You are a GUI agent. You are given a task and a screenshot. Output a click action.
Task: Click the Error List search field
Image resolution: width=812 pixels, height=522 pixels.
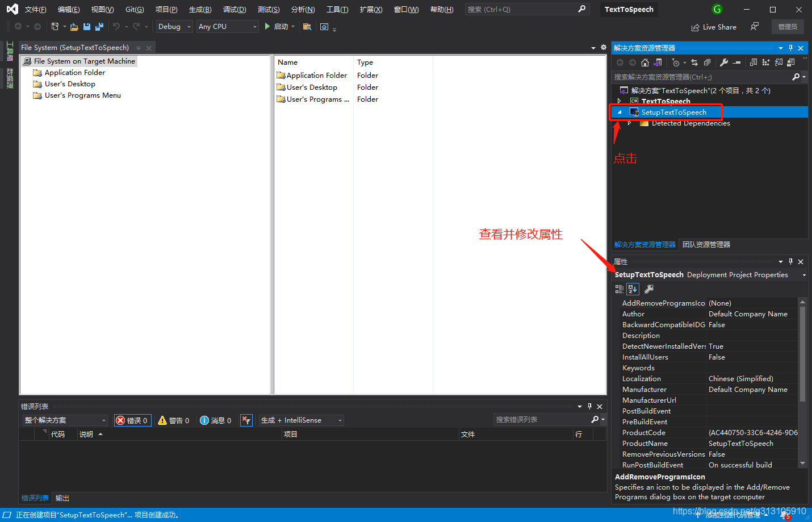(x=542, y=420)
